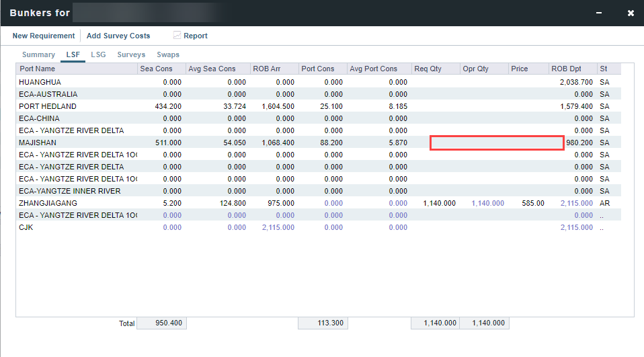Close the Bunkers dialog
Screen dimensions: 644x357
[x=631, y=13]
